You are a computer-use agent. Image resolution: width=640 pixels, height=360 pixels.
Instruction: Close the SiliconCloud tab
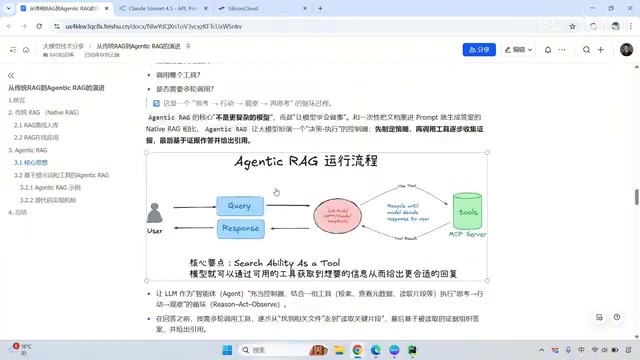click(304, 8)
